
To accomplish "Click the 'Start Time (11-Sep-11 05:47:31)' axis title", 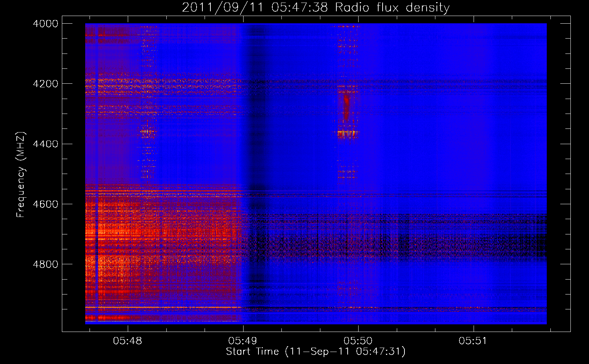I will point(316,352).
